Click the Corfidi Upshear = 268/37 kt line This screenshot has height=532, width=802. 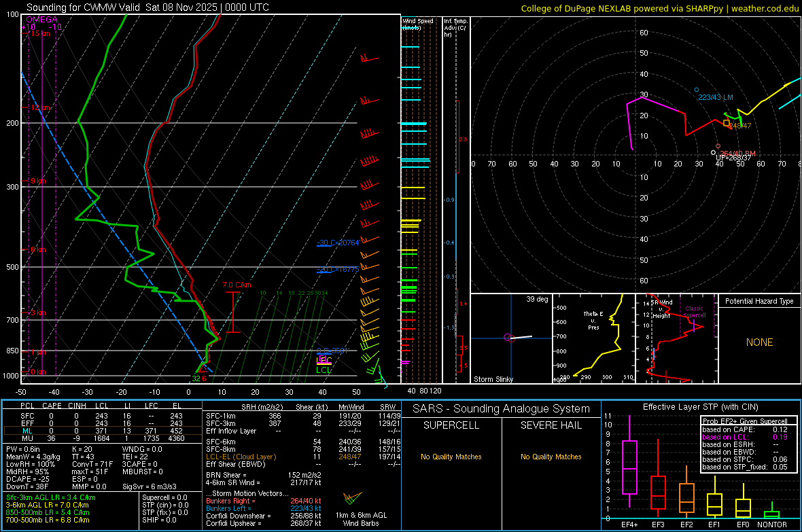point(264,523)
